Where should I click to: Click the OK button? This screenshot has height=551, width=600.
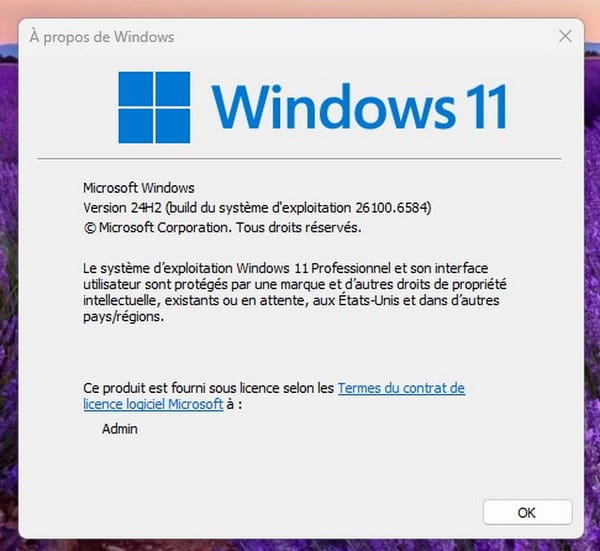(527, 512)
